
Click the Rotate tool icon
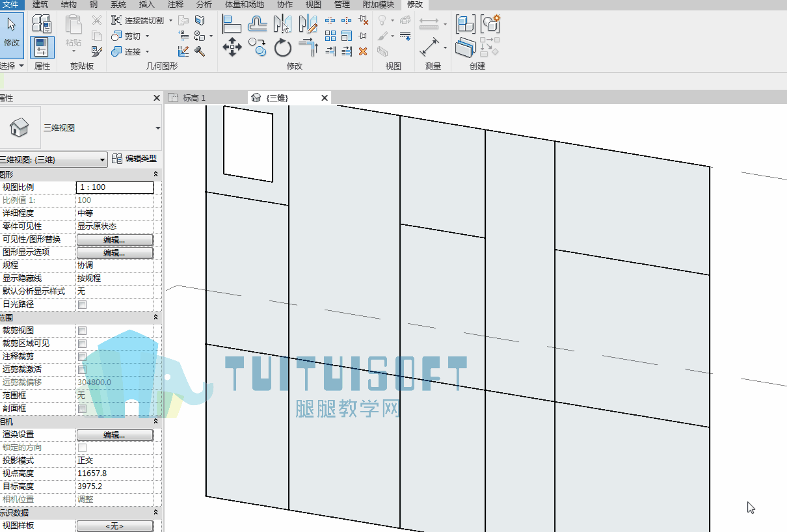[283, 47]
